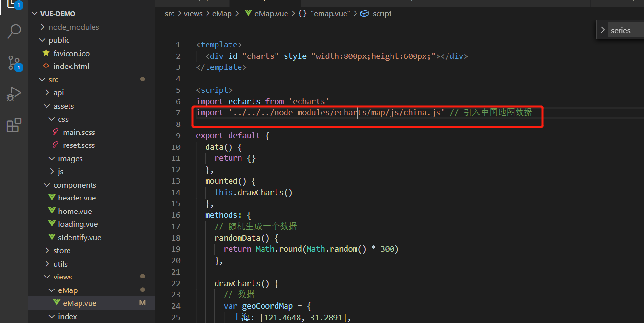Click "emap.vue" symbol in breadcrumb

331,14
